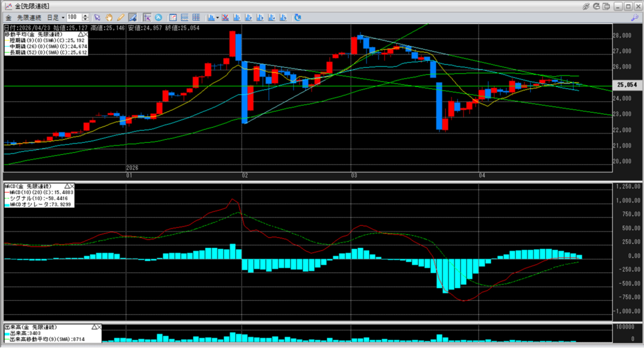Close the 移動平均 legend panel
644x348 pixels.
[85, 35]
